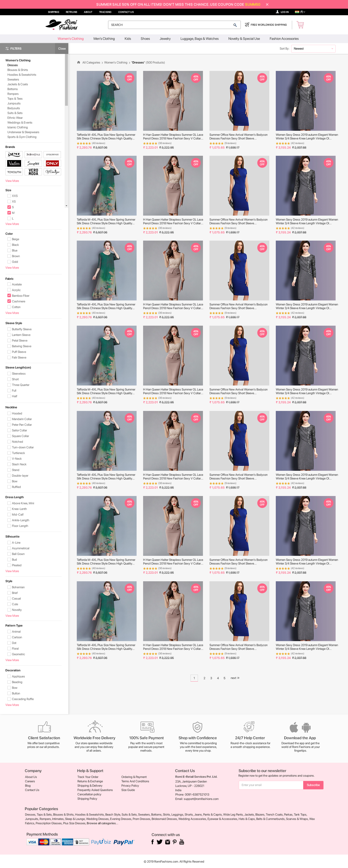Expand View More under Brands
The image size is (348, 868).
pos(12,181)
